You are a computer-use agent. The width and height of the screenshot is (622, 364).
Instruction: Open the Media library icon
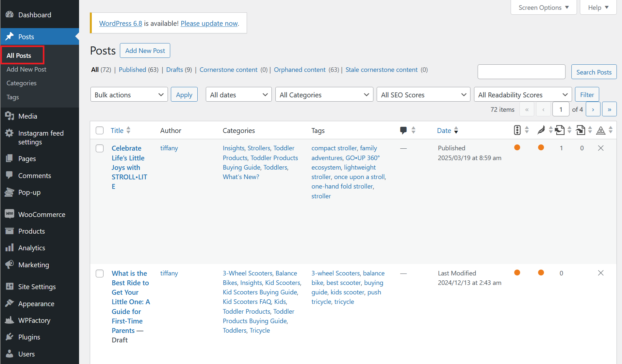[x=9, y=116]
